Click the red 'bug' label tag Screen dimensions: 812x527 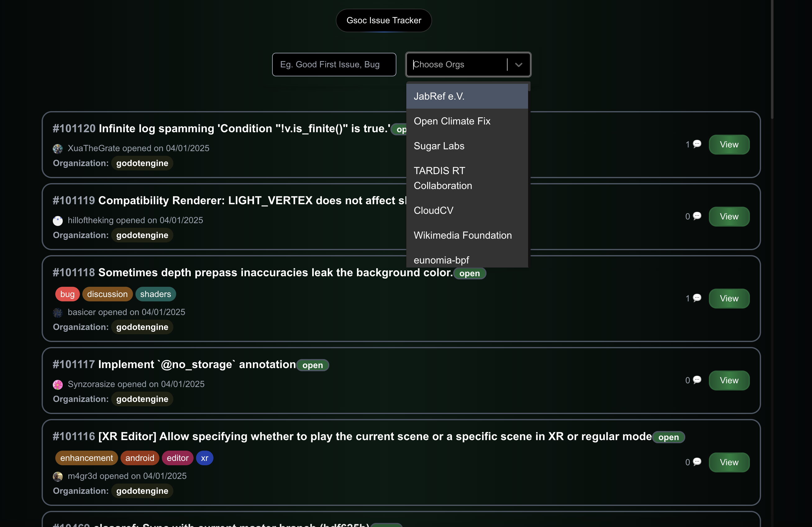pos(67,294)
